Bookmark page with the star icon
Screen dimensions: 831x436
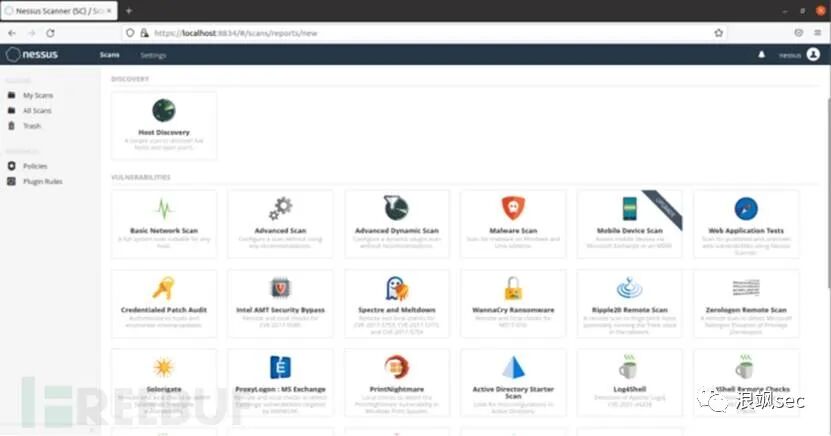(x=719, y=33)
